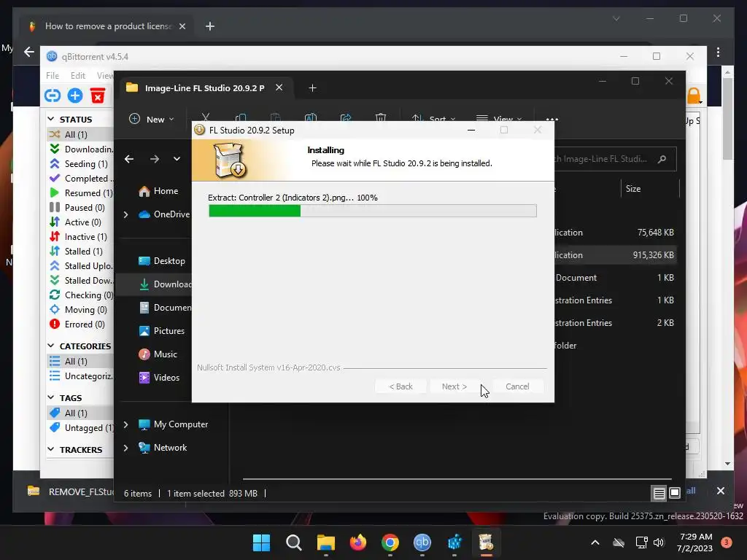Screen dimensions: 747x560
Task: Click the qBittorrent add torrent file plus icon
Action: tap(75, 96)
